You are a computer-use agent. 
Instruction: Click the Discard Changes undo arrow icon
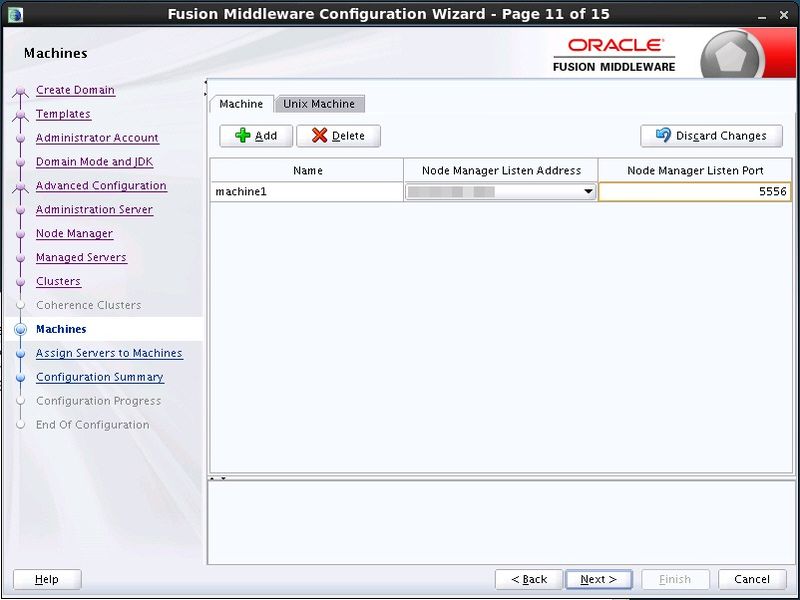tap(663, 135)
